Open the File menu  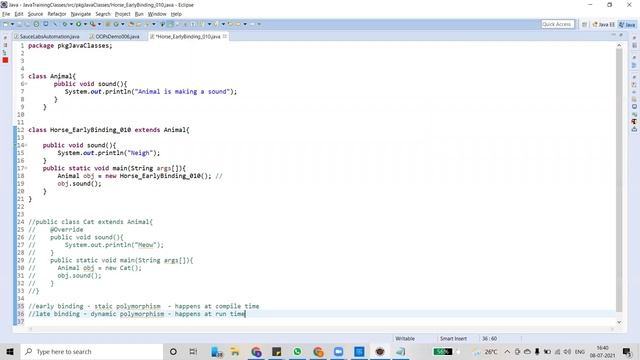(x=6, y=14)
